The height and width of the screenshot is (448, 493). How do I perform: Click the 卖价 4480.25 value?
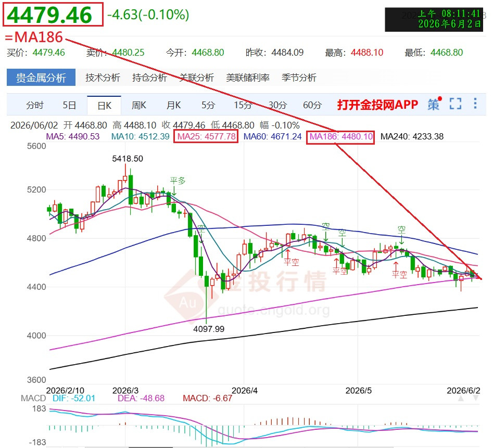[x=128, y=53]
